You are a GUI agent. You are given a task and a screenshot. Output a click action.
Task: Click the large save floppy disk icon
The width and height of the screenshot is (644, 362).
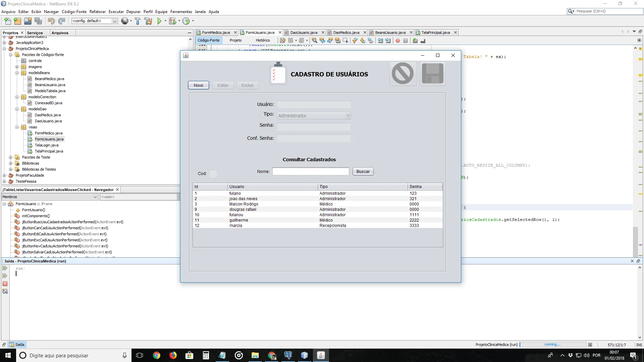(432, 73)
